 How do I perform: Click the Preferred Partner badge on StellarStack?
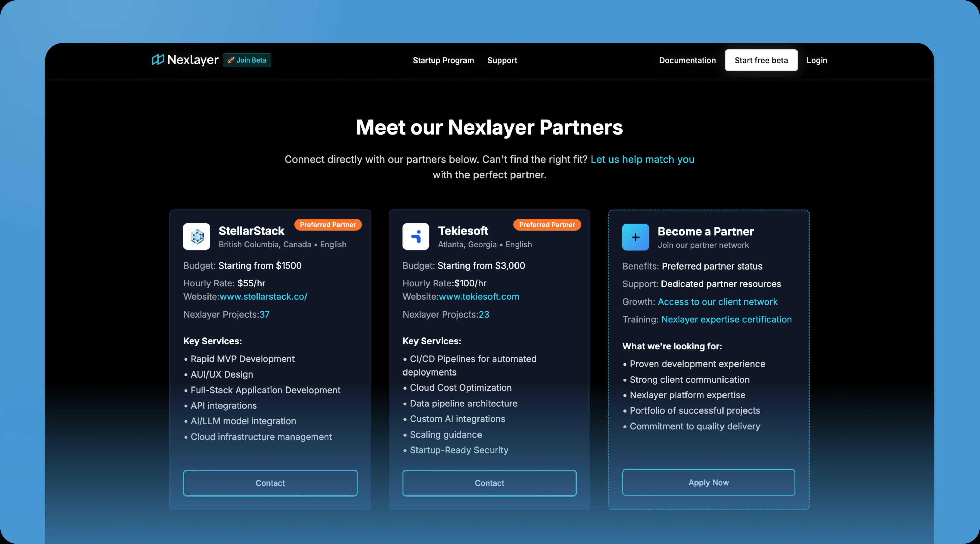click(328, 224)
